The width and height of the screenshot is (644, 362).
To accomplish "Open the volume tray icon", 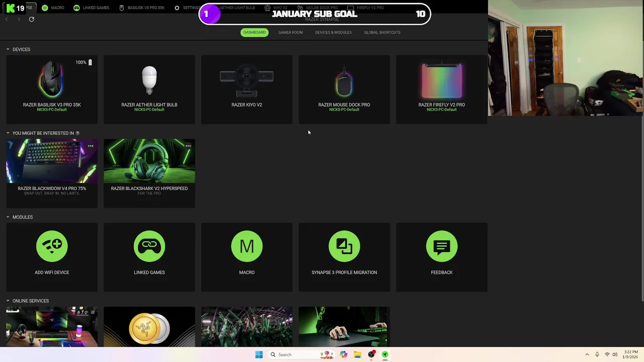I will 615,354.
